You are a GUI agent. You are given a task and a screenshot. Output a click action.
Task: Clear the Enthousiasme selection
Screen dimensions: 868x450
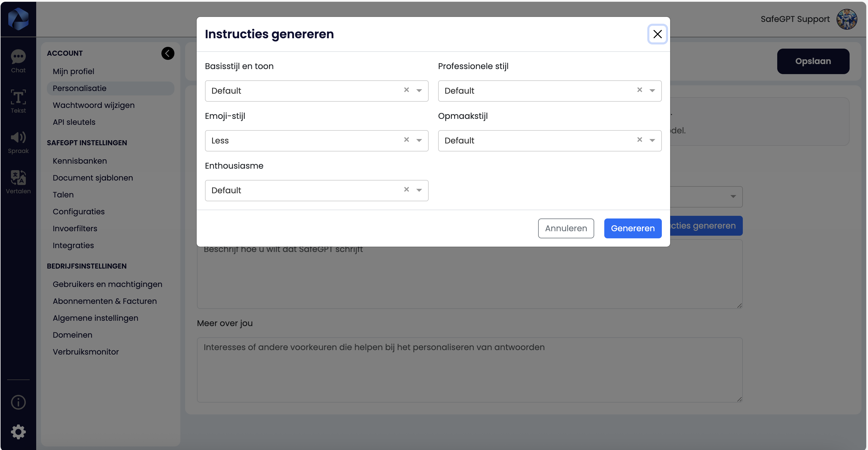pyautogui.click(x=406, y=189)
